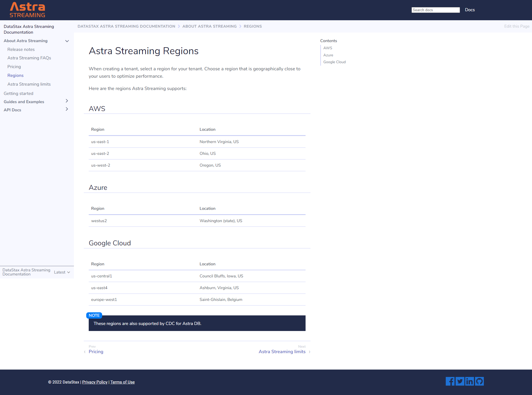Viewport: 532px width, 395px height.
Task: Click the forward arrow beside Astra Streaming limits
Action: (x=309, y=352)
